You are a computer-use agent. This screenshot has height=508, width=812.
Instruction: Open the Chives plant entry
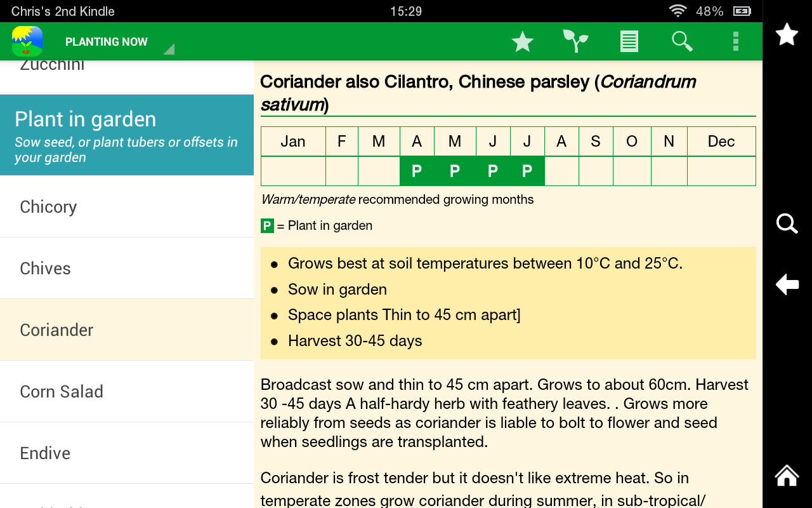pyautogui.click(x=127, y=268)
